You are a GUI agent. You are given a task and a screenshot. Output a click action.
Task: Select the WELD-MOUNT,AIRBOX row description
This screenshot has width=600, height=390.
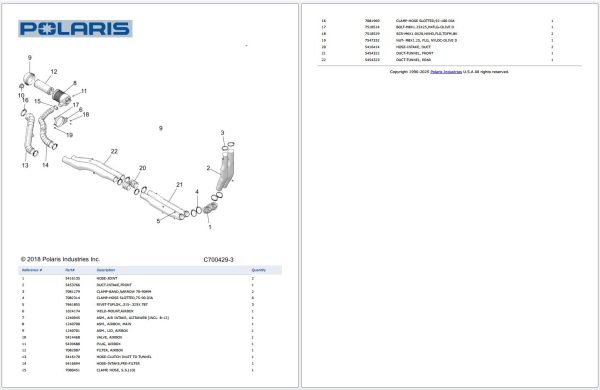[115, 311]
